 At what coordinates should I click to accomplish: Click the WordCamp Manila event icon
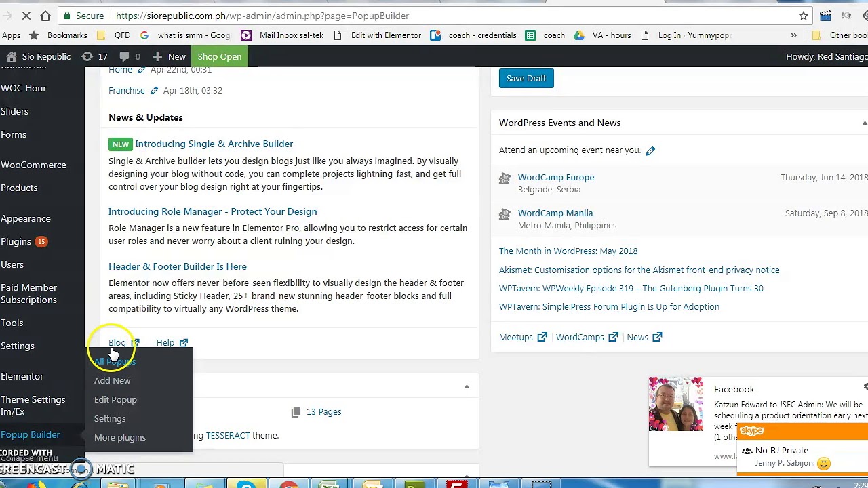point(505,214)
